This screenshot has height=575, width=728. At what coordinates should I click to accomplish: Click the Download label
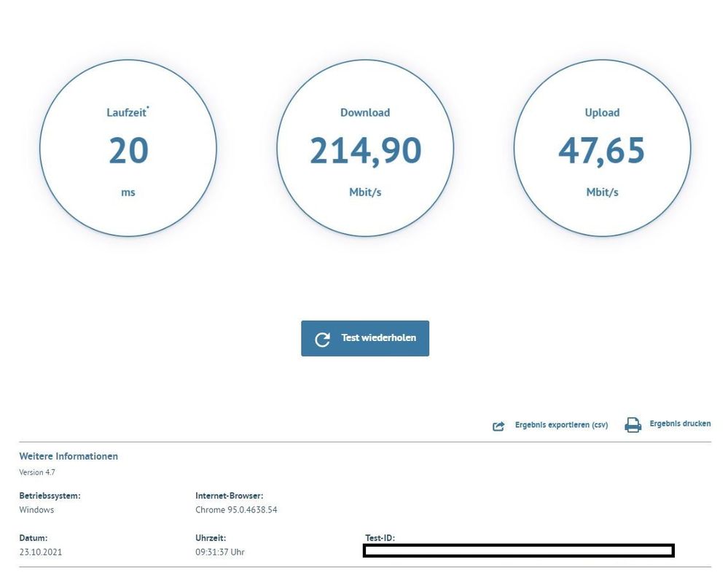365,112
